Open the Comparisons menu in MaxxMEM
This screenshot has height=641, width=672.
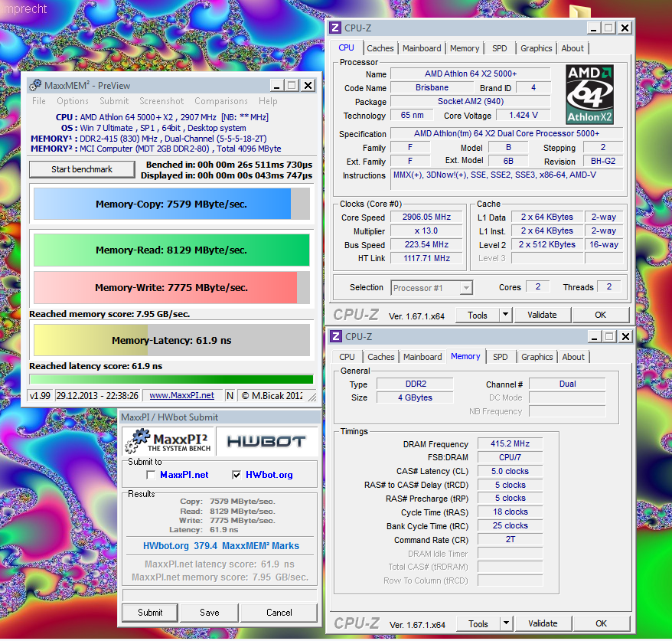click(221, 101)
